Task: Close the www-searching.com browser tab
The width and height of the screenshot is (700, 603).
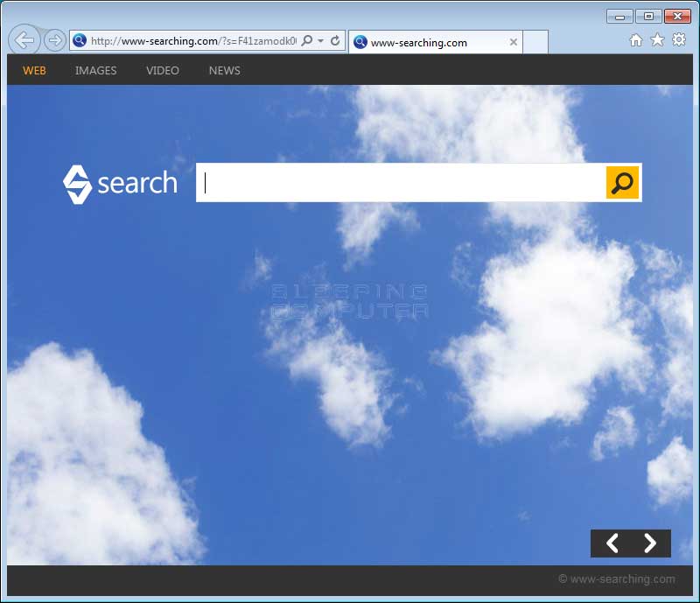Action: pos(514,42)
